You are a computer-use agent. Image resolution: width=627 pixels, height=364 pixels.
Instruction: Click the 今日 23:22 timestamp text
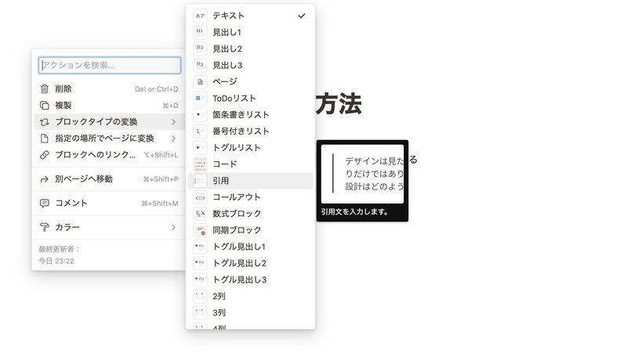tap(56, 261)
